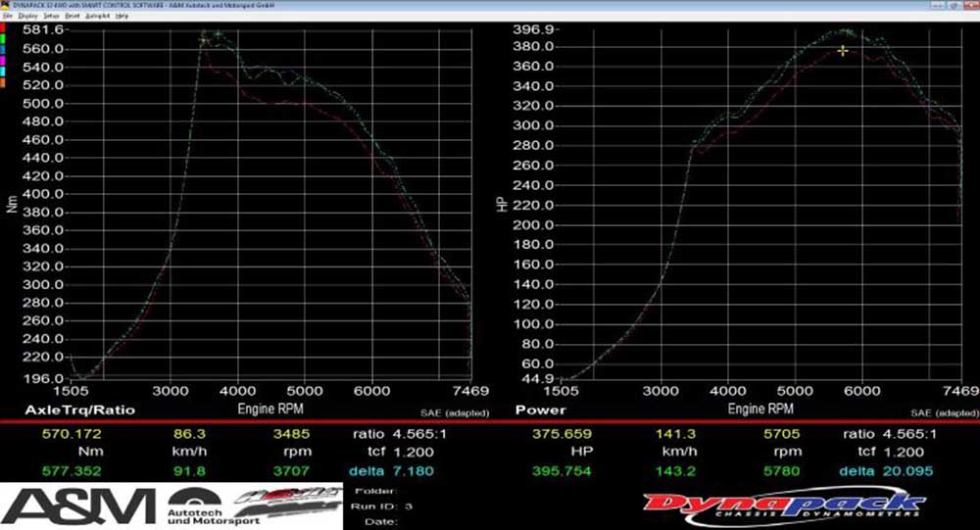Select the magenta run color swatch
980x530 pixels.
click(x=4, y=62)
